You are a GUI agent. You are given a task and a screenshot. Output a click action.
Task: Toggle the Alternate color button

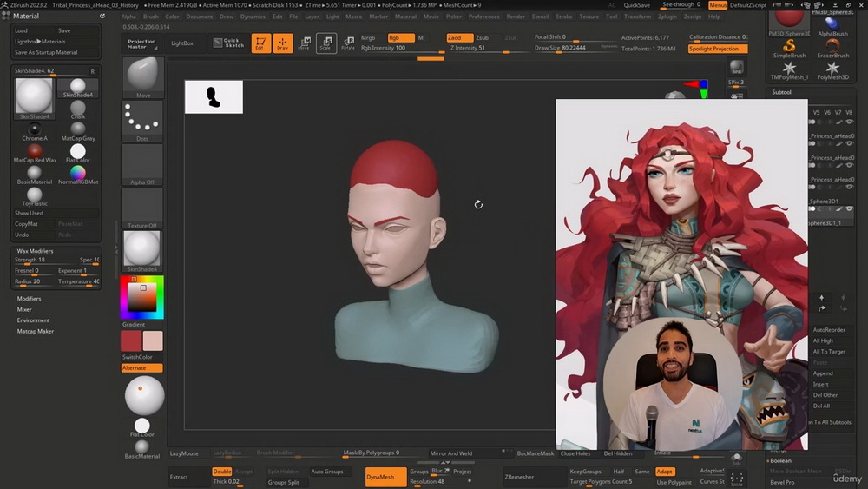click(141, 367)
